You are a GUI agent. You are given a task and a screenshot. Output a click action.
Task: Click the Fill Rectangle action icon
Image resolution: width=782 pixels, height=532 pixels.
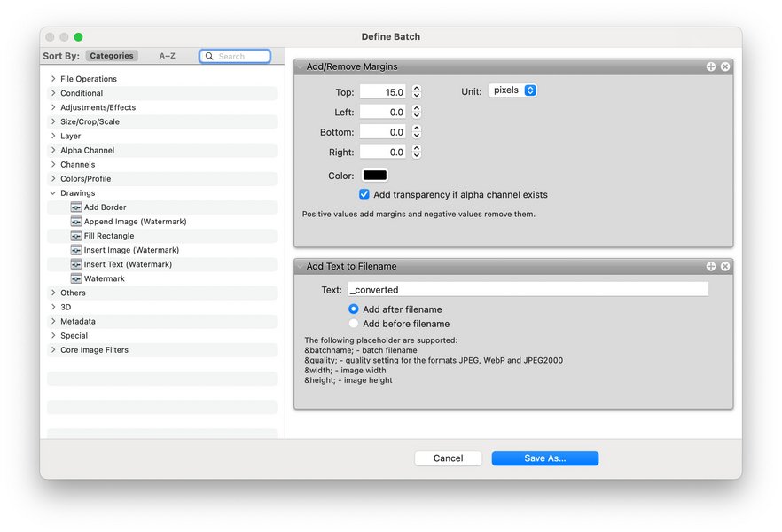[77, 235]
